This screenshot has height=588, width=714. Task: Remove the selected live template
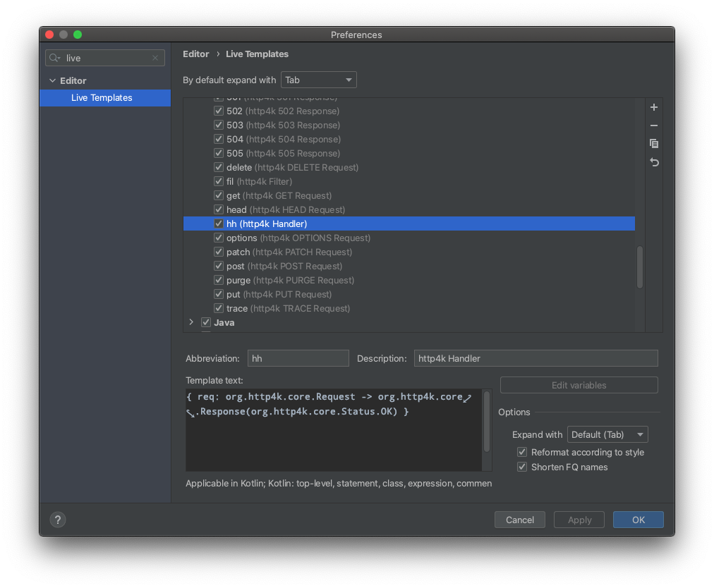point(653,125)
